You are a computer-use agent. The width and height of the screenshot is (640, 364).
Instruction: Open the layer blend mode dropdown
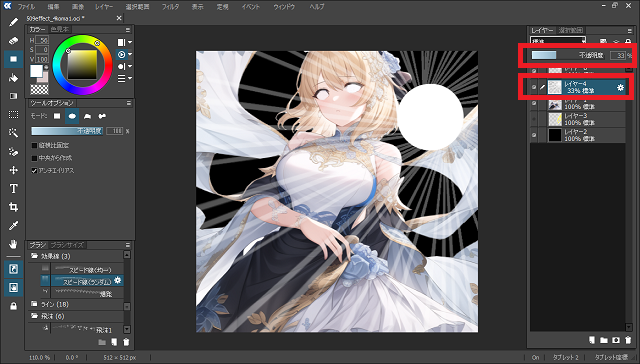[x=558, y=41]
